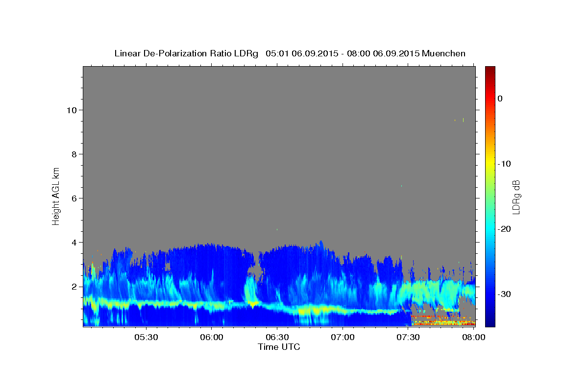588x392 pixels.
Task: Click the colorbar value "-10"
Action: click(x=503, y=164)
